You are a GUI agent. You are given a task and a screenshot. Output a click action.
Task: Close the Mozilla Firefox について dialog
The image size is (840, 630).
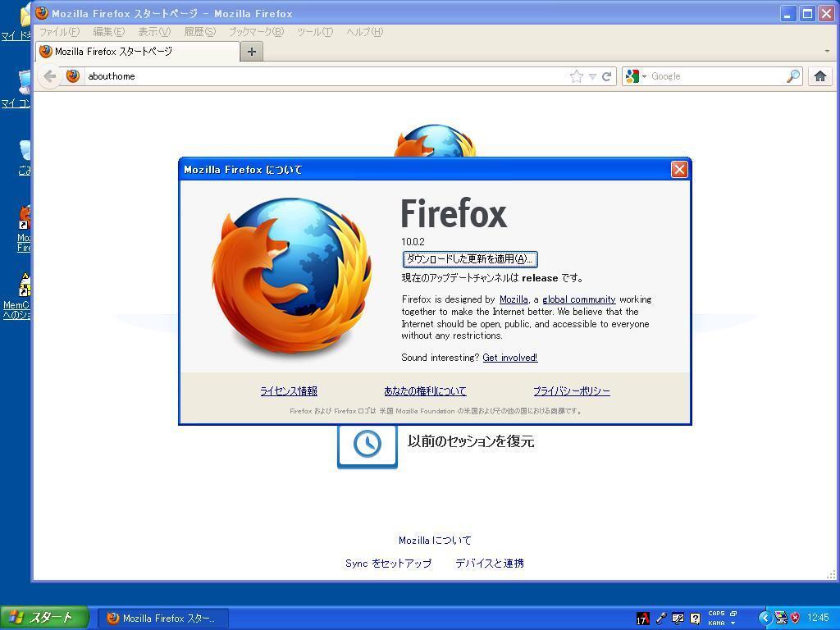(679, 169)
